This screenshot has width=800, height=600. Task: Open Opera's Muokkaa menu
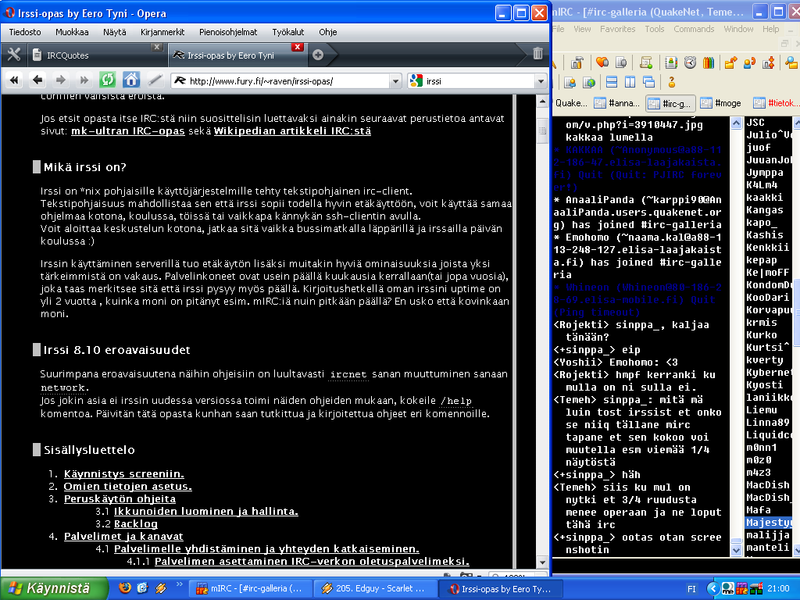point(72,32)
